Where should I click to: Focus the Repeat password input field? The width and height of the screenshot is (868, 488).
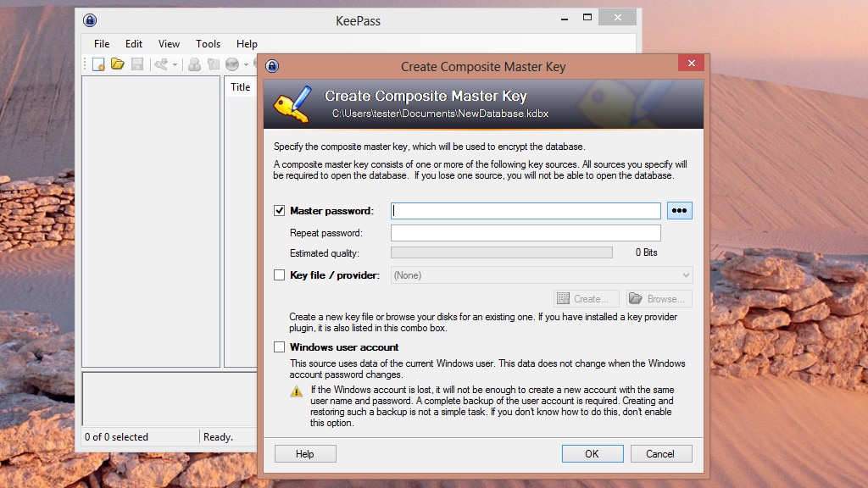526,233
